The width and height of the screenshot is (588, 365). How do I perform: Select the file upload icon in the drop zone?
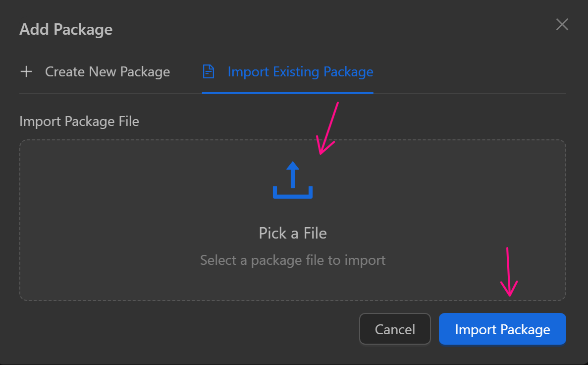[293, 180]
